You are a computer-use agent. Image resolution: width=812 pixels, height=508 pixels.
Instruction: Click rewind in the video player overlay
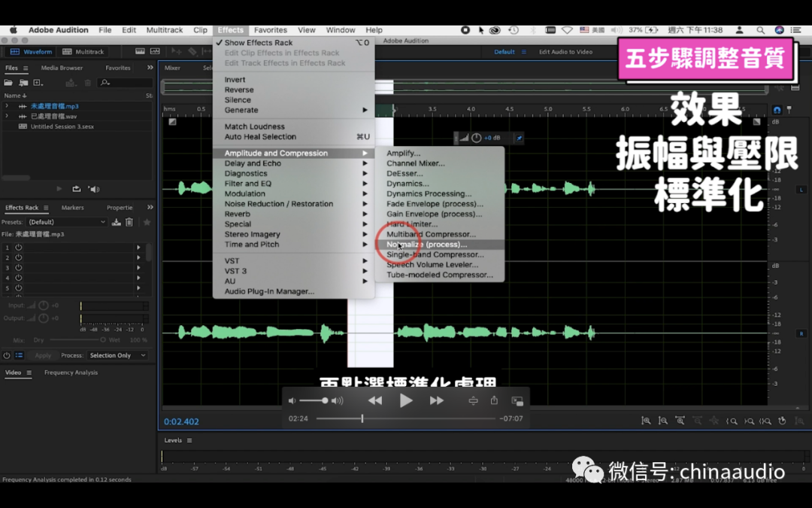point(375,400)
